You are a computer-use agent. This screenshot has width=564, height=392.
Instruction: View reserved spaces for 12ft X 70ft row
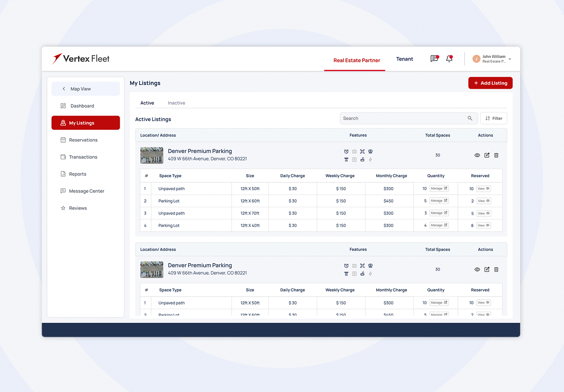(483, 213)
